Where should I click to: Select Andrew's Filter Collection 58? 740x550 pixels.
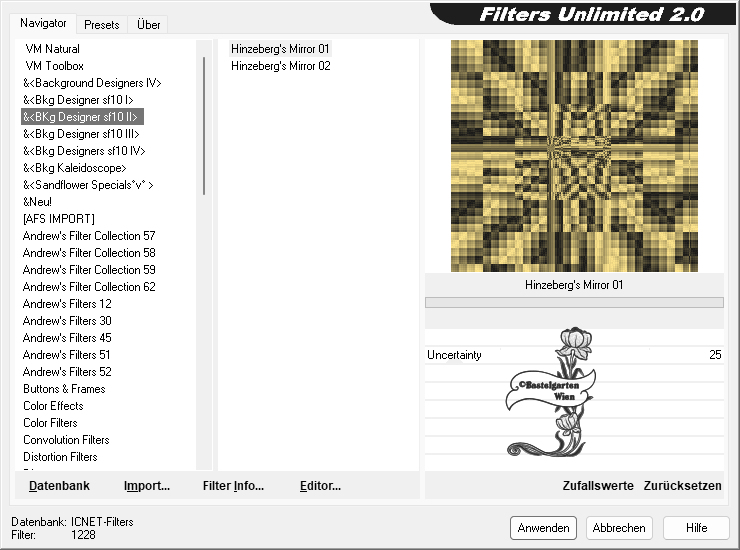tap(89, 253)
